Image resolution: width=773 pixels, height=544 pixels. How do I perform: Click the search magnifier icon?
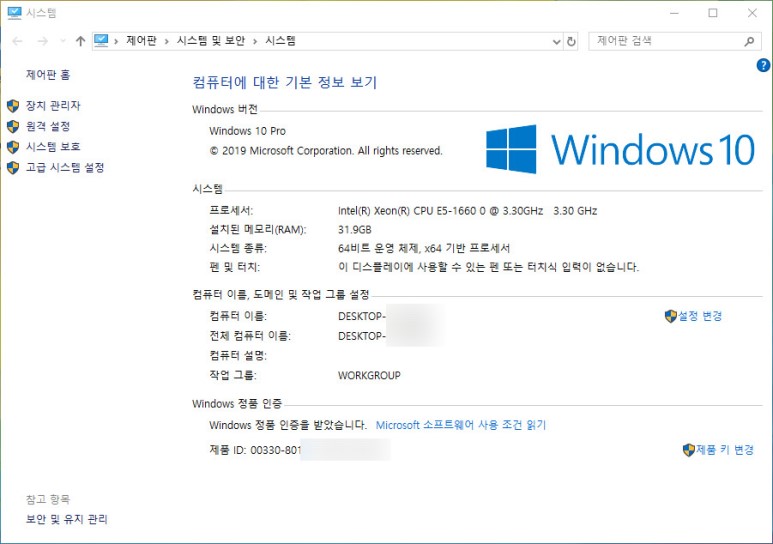(749, 41)
